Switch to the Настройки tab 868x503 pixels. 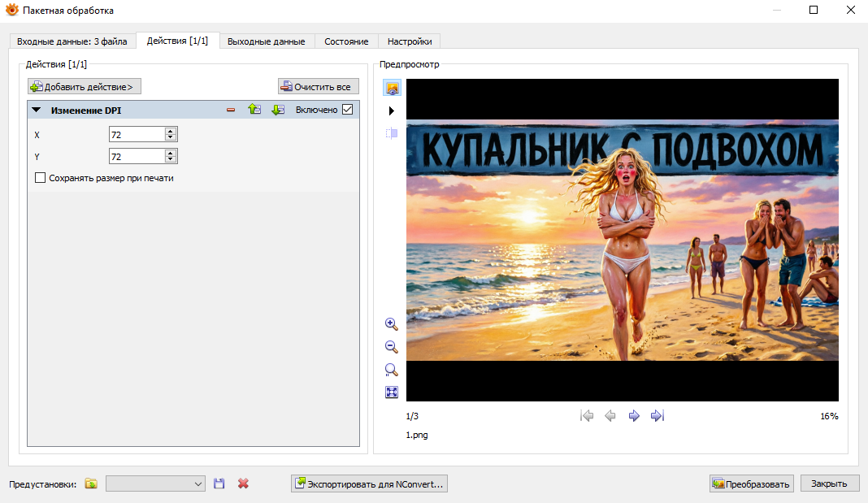[410, 41]
